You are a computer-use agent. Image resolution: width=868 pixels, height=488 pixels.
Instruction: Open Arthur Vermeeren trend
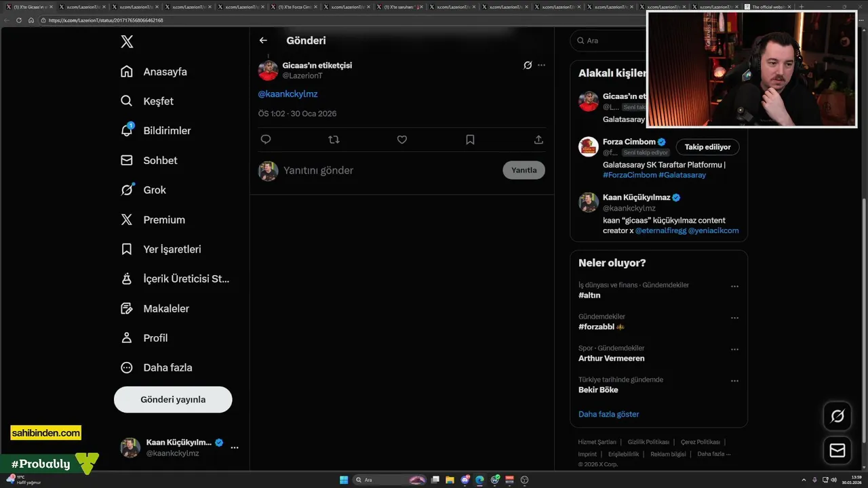[x=611, y=359]
